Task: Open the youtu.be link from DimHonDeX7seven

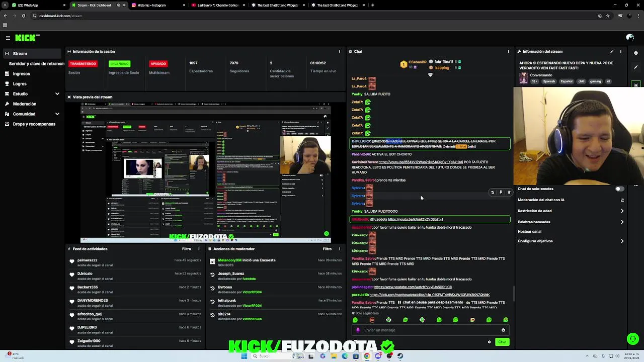Action: (421, 162)
